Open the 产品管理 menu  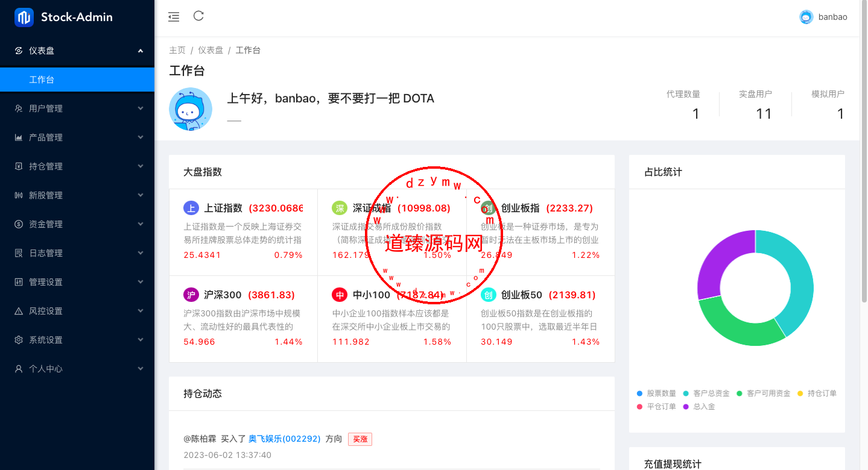coord(77,137)
